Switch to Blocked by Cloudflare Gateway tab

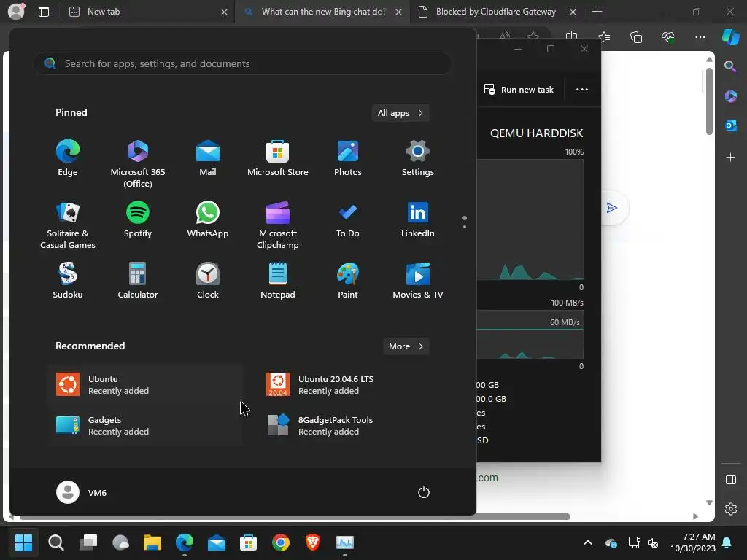[x=495, y=12]
